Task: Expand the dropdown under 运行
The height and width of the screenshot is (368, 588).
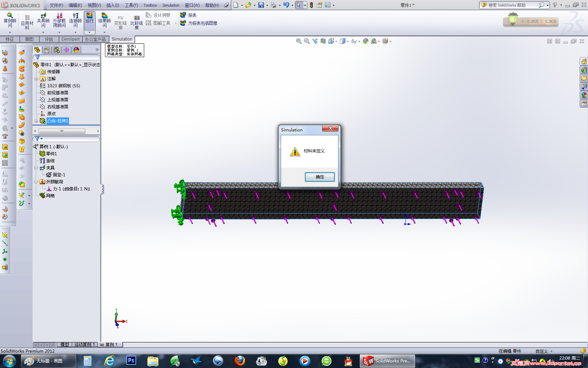Action: click(x=90, y=32)
